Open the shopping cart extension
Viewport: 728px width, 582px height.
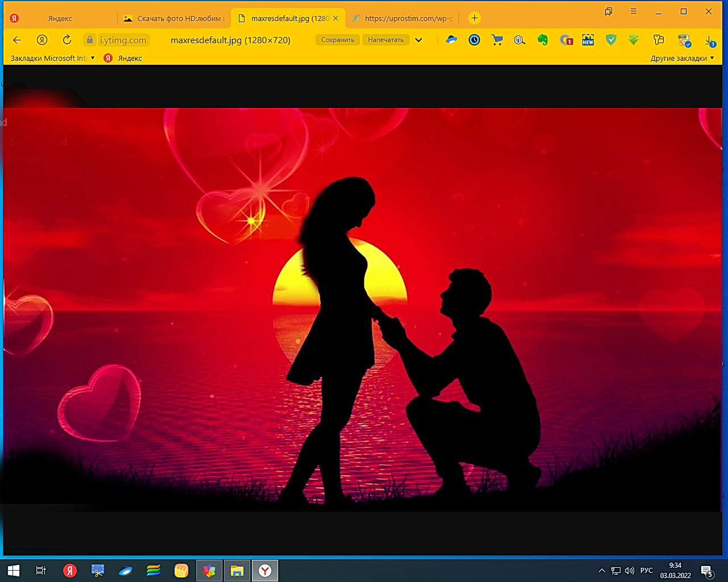point(497,40)
